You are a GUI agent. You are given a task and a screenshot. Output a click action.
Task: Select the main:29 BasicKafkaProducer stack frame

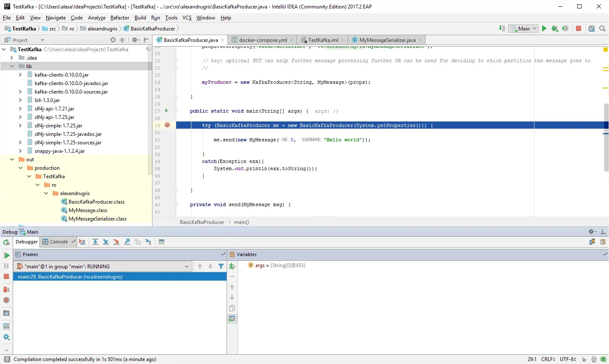pos(120,276)
